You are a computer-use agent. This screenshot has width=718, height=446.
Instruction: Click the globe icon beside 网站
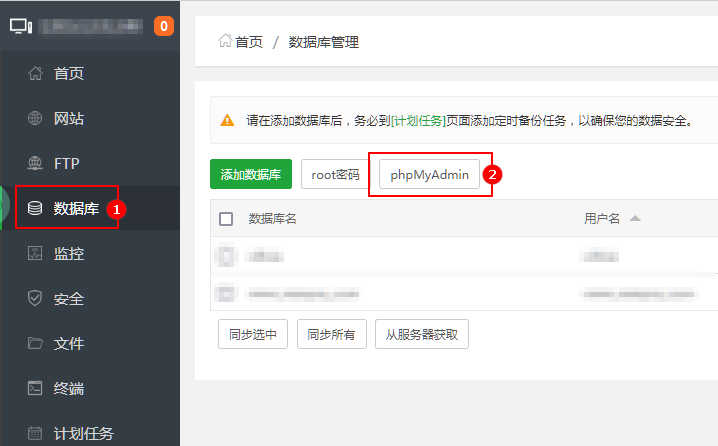click(35, 118)
